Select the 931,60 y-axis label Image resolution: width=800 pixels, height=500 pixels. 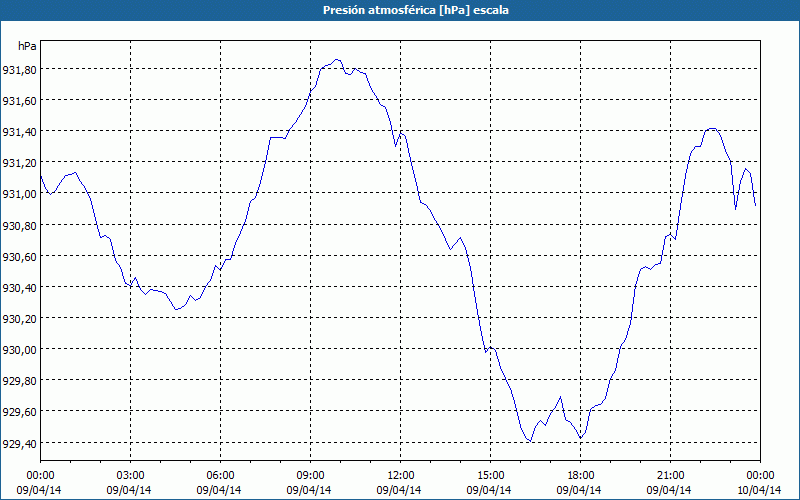point(19,101)
